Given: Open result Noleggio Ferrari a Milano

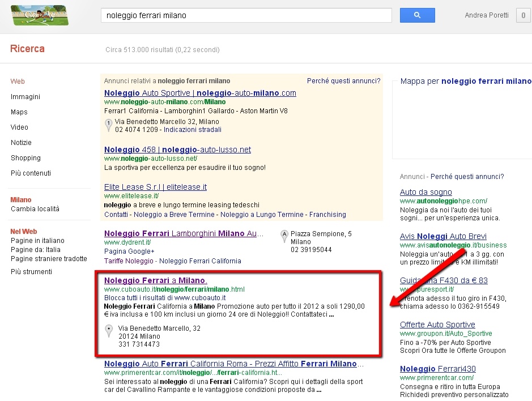Looking at the screenshot, I should (155, 280).
